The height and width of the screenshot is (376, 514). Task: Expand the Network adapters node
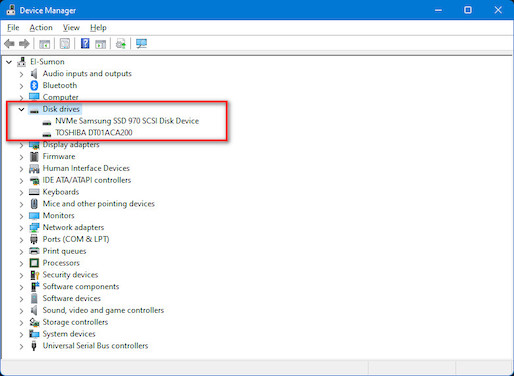[x=21, y=228]
